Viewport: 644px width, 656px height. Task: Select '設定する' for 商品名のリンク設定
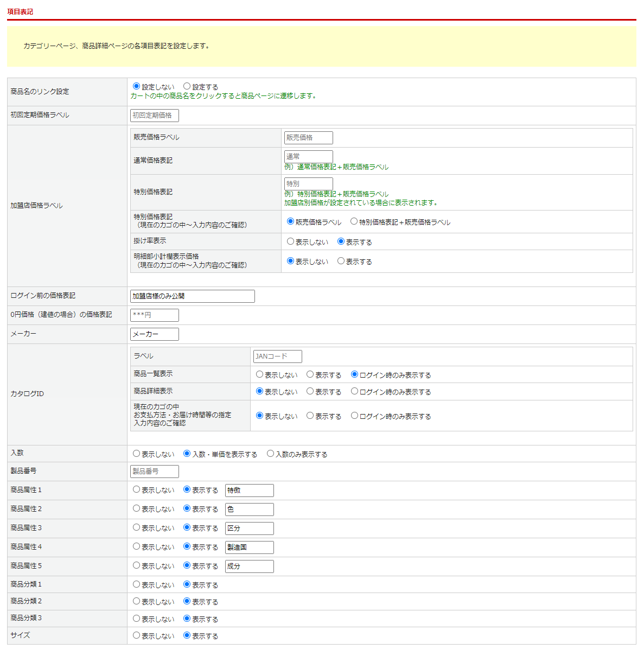coord(187,86)
